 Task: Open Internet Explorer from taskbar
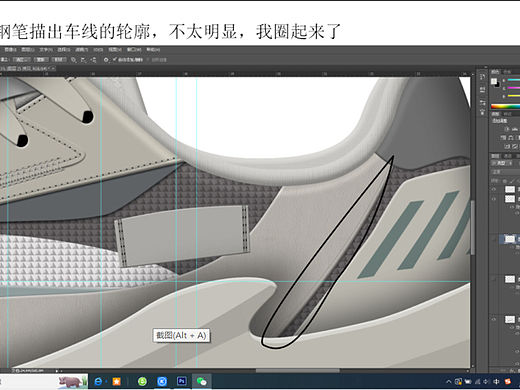point(98,381)
